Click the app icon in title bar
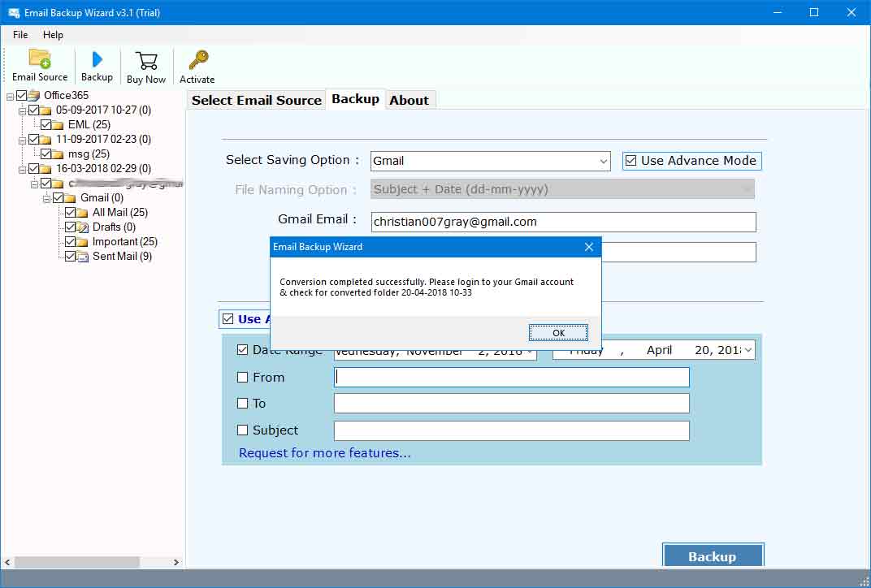The width and height of the screenshot is (871, 588). pos(14,12)
